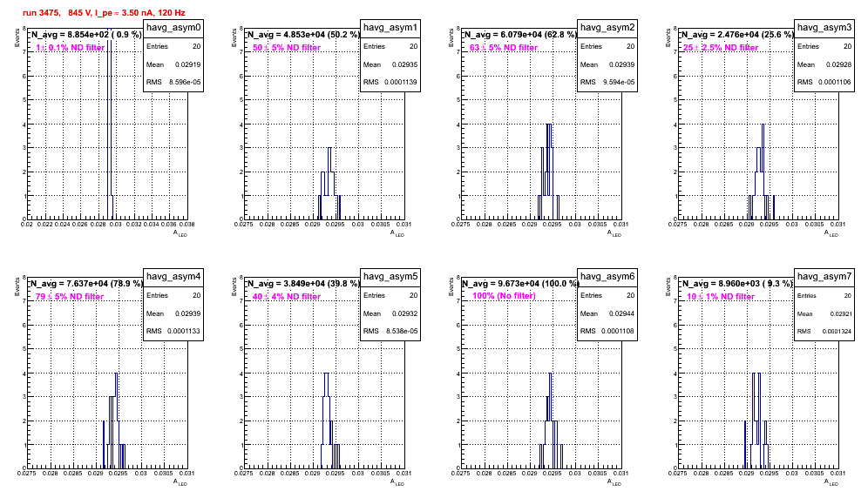Select the havg_asym7 stats box title
The width and height of the screenshot is (868, 498).
(824, 277)
